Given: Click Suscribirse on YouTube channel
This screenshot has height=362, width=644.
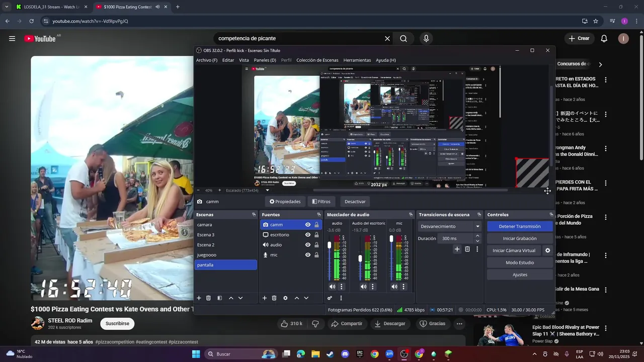Looking at the screenshot, I should tap(117, 323).
